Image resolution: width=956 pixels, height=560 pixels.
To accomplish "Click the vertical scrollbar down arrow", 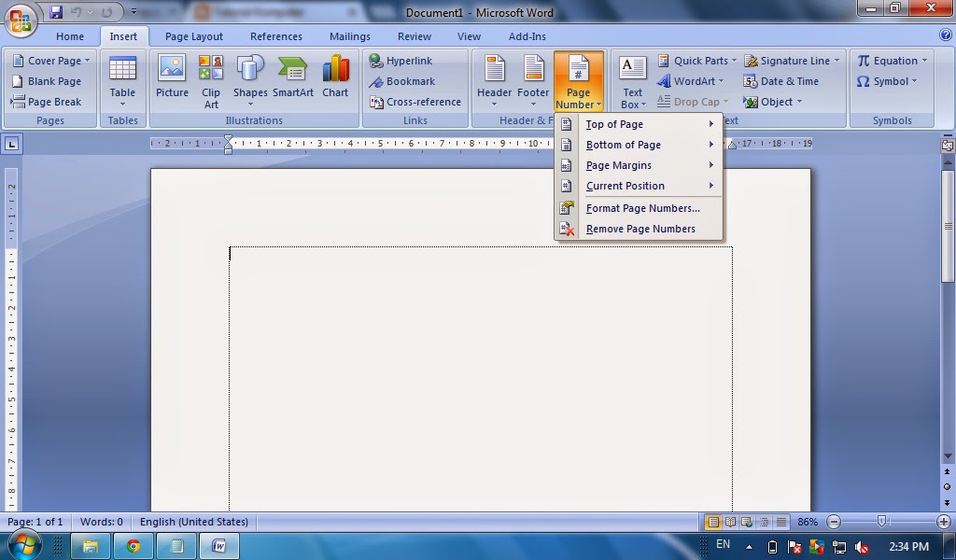I will coord(948,455).
